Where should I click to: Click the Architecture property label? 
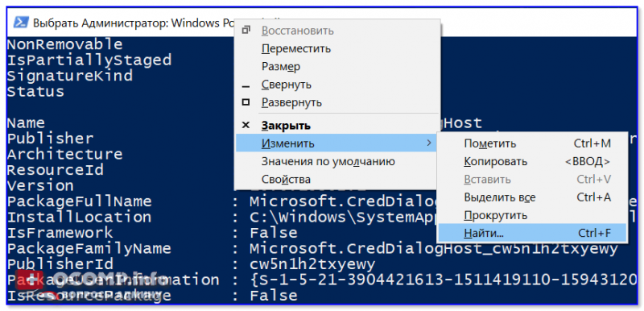pyautogui.click(x=65, y=154)
